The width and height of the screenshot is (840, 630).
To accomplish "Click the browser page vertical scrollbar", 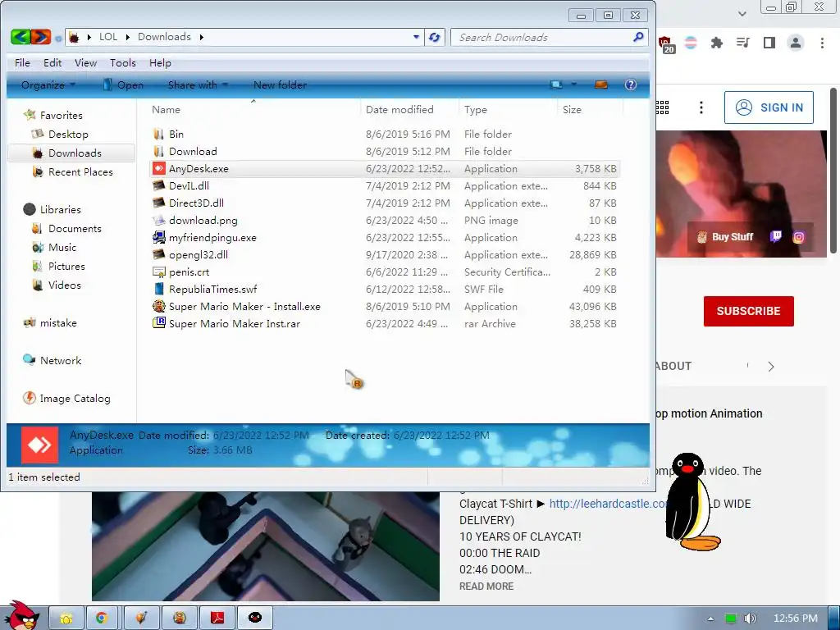I will click(833, 171).
